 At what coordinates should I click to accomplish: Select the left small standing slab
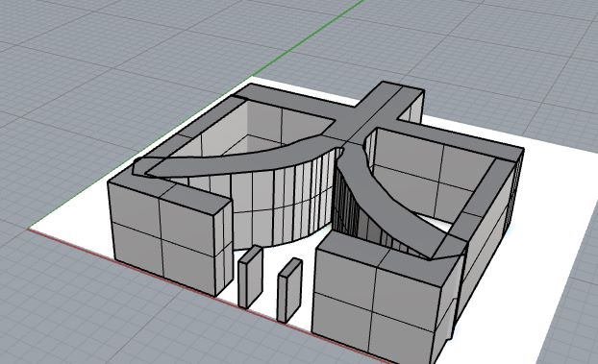(250, 277)
